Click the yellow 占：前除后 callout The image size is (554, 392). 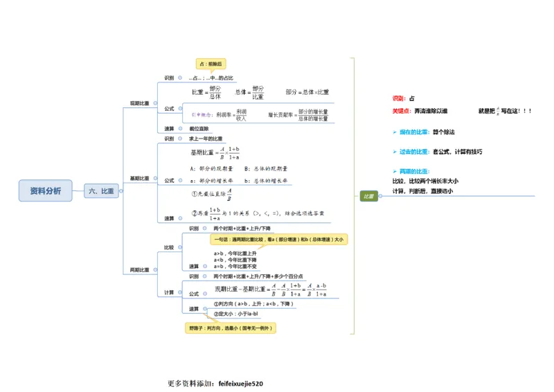coord(211,63)
